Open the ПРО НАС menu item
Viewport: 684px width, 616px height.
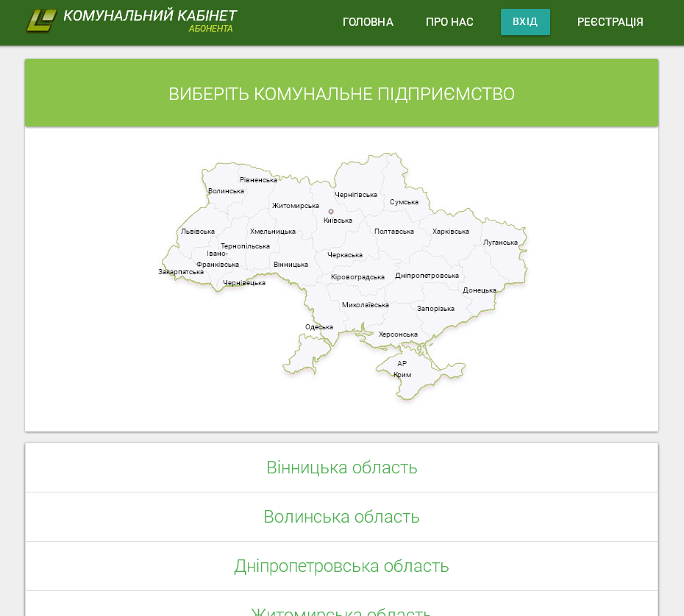pyautogui.click(x=449, y=22)
